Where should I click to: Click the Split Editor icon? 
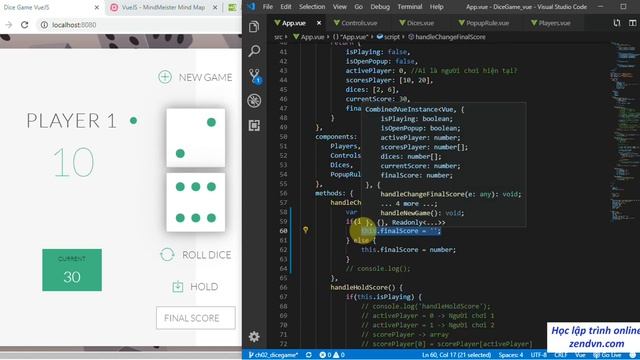[x=632, y=23]
